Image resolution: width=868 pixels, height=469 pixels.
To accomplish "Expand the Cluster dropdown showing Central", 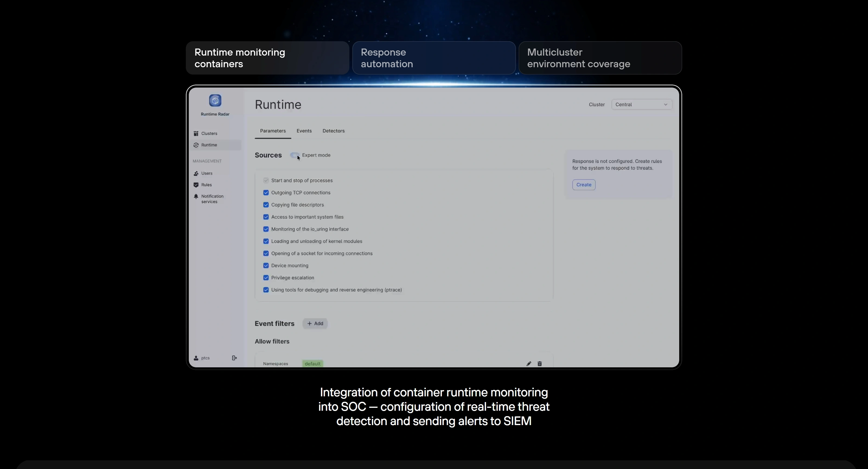I will pyautogui.click(x=642, y=104).
